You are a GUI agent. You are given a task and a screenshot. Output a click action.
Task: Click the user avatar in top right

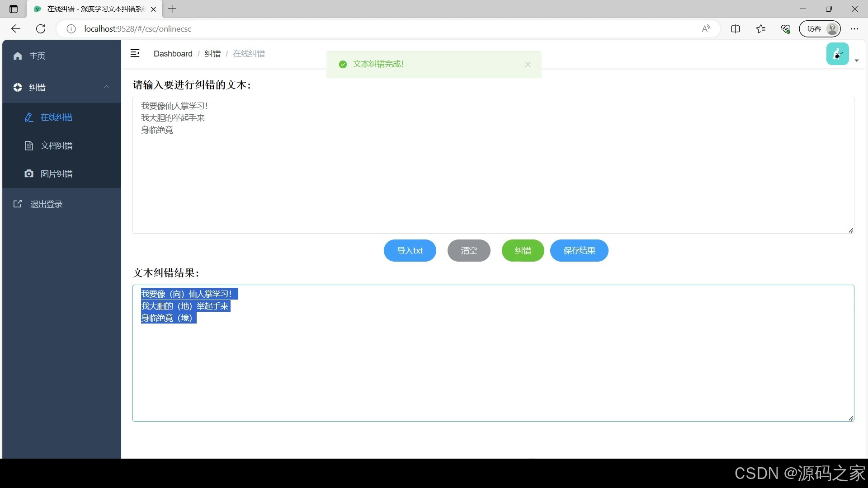point(837,54)
